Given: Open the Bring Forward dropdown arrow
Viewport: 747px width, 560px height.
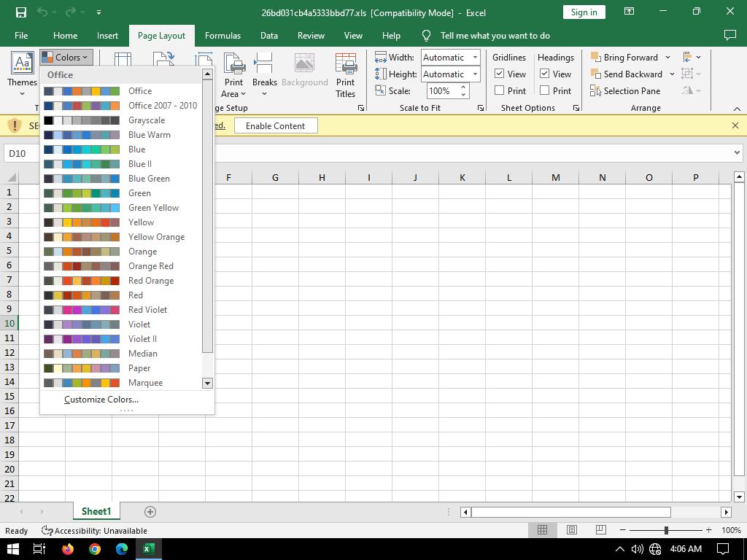Looking at the screenshot, I should coord(666,58).
